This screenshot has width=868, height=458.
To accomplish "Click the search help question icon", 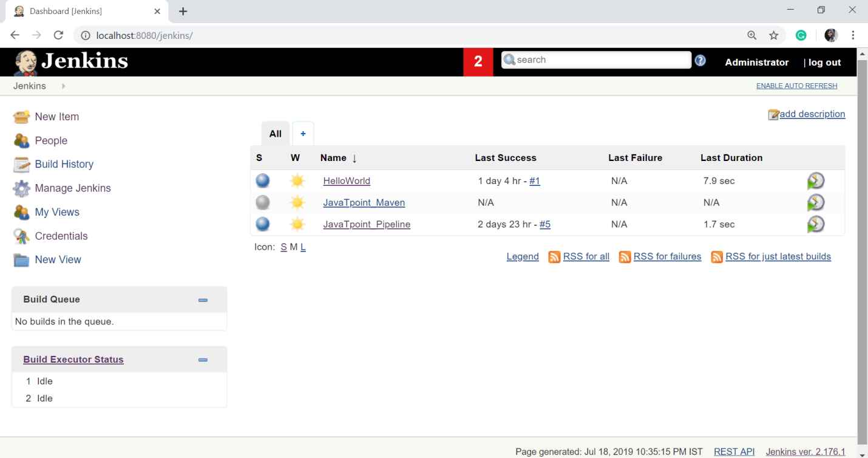I will click(x=700, y=60).
